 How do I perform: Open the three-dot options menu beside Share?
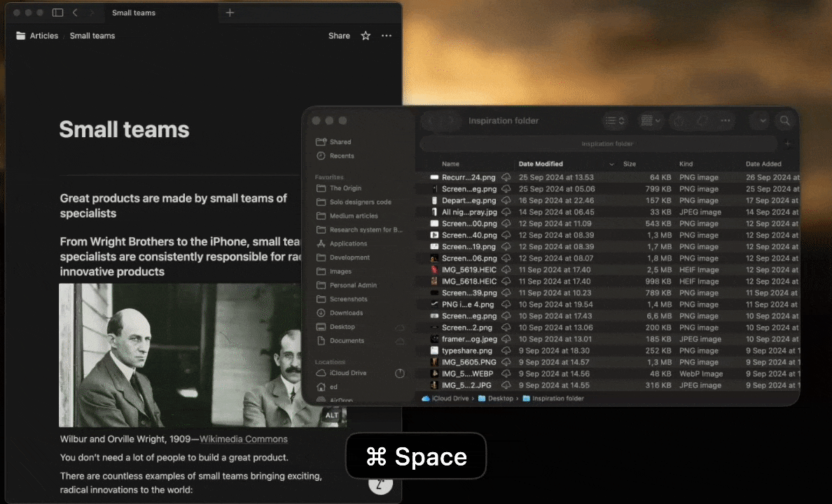(387, 36)
